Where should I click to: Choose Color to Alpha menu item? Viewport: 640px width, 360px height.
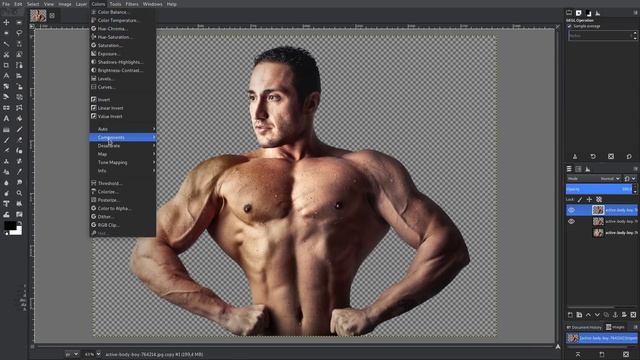coord(122,208)
